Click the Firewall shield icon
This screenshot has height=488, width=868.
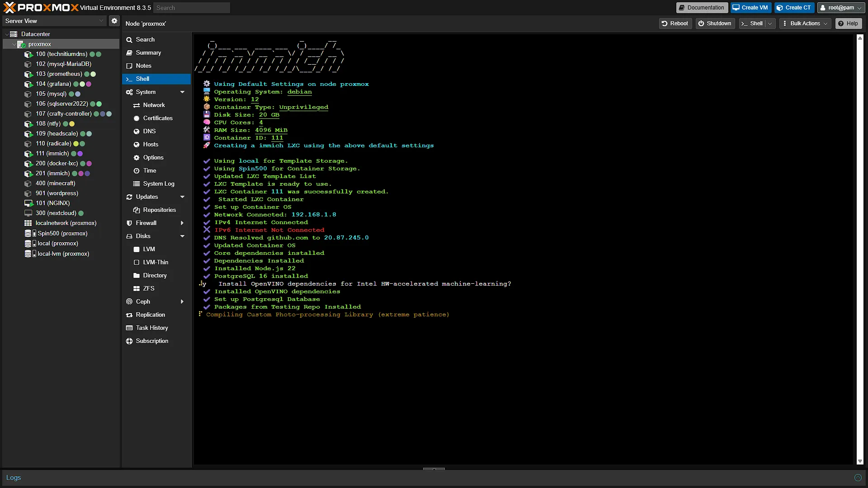pos(129,223)
